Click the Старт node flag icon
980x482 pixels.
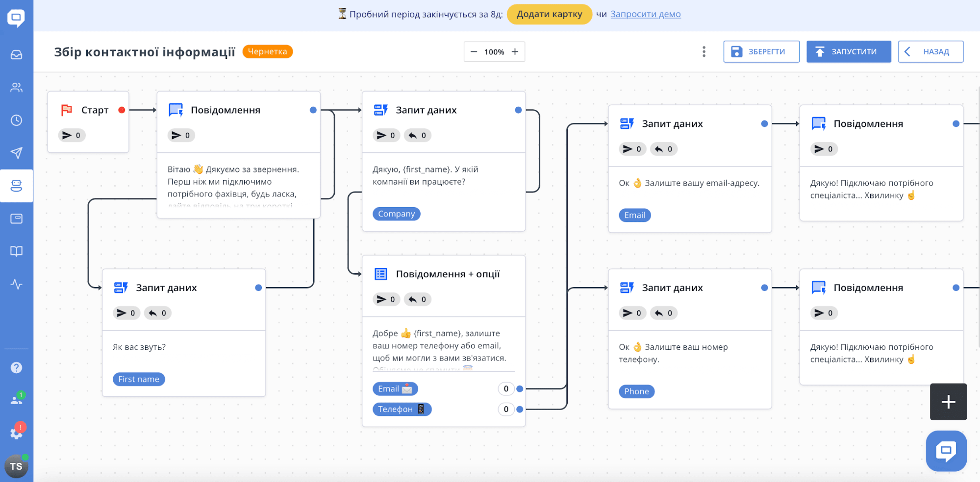67,110
